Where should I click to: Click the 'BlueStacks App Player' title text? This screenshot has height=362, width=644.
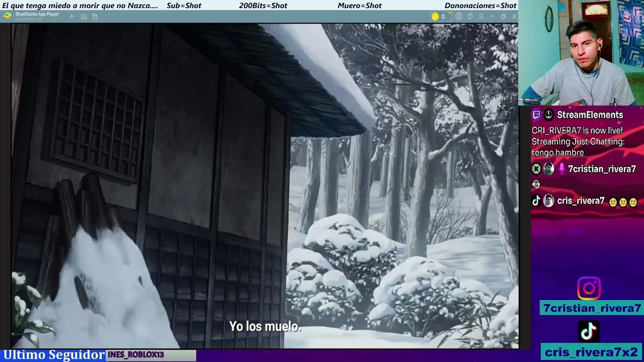(x=37, y=14)
